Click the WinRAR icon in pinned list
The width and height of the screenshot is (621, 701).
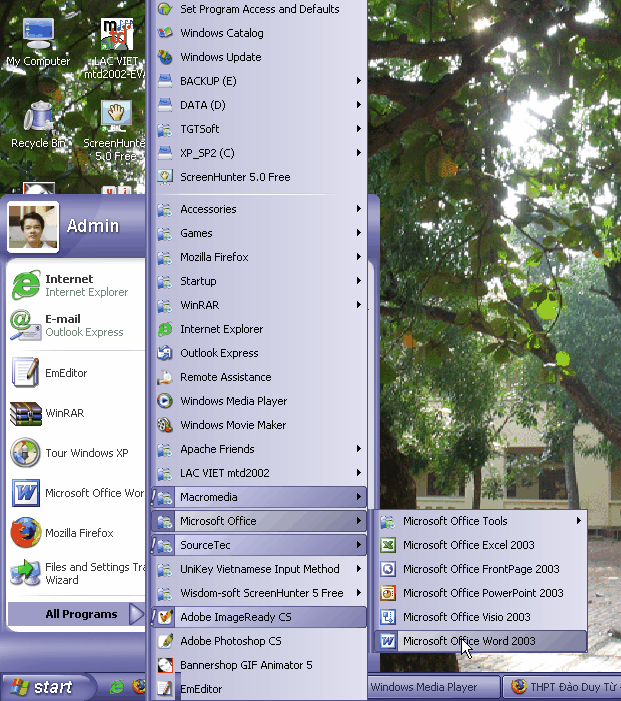point(25,413)
